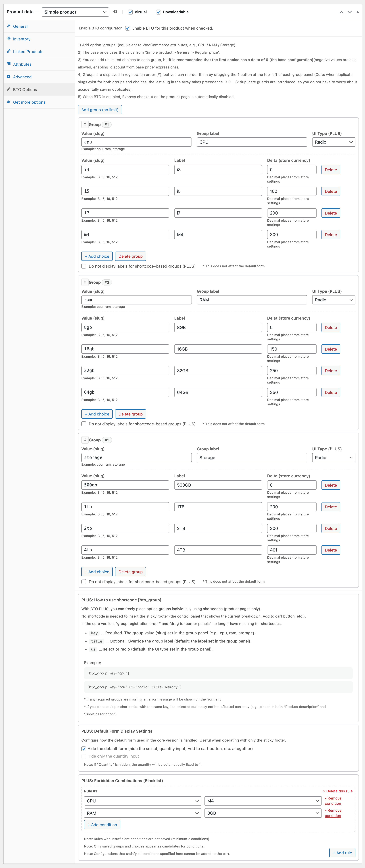
Task: Open the Linked Products tab
Action: point(28,52)
